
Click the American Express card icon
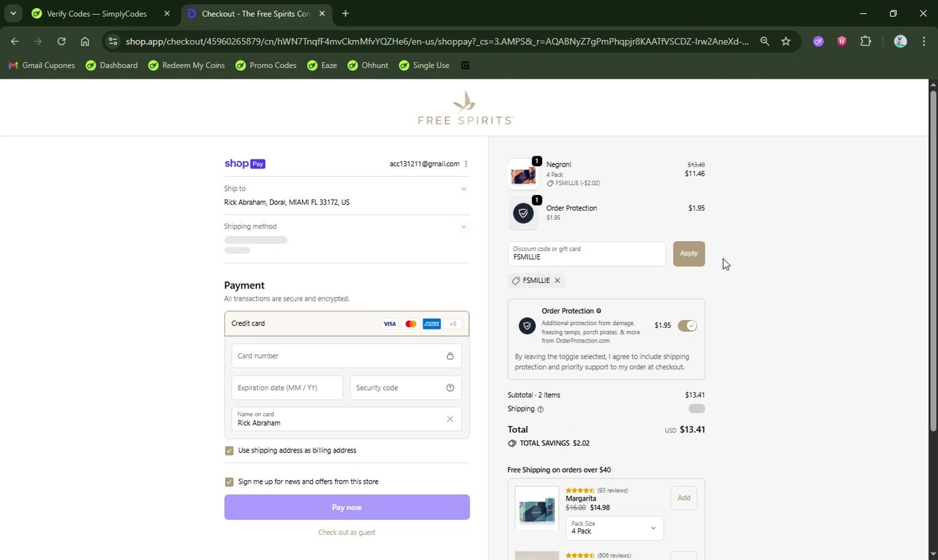[x=431, y=324]
